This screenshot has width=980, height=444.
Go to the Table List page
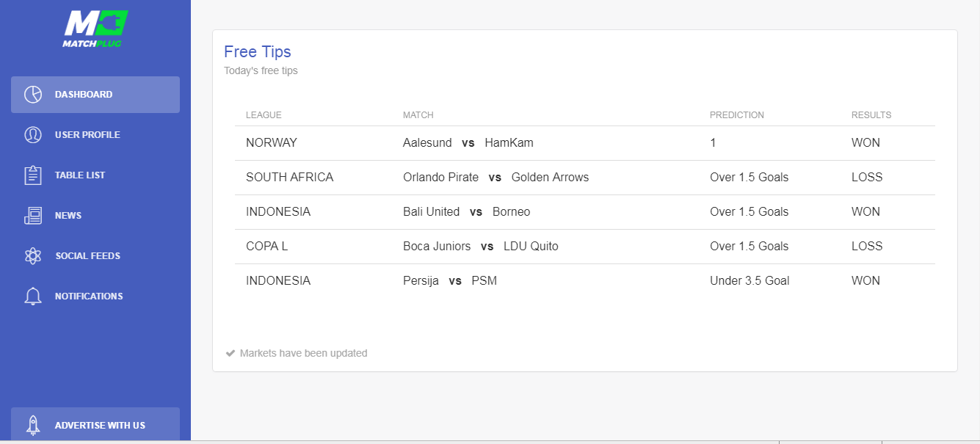point(95,175)
